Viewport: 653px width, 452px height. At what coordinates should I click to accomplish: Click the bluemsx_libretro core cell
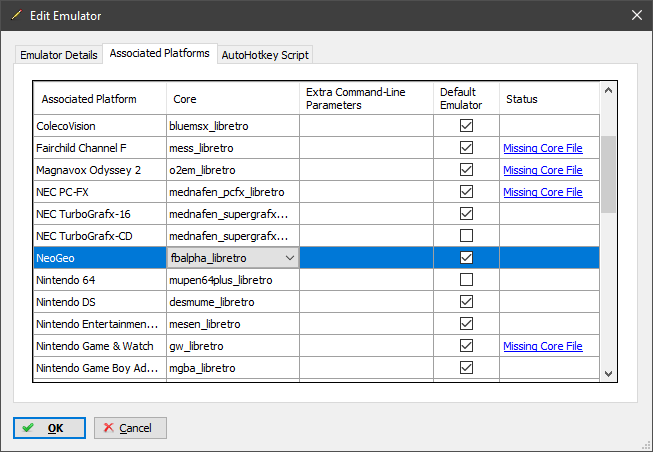233,126
